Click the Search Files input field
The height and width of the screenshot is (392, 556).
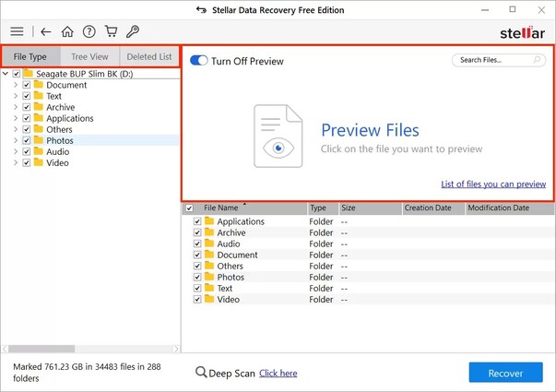coord(498,60)
